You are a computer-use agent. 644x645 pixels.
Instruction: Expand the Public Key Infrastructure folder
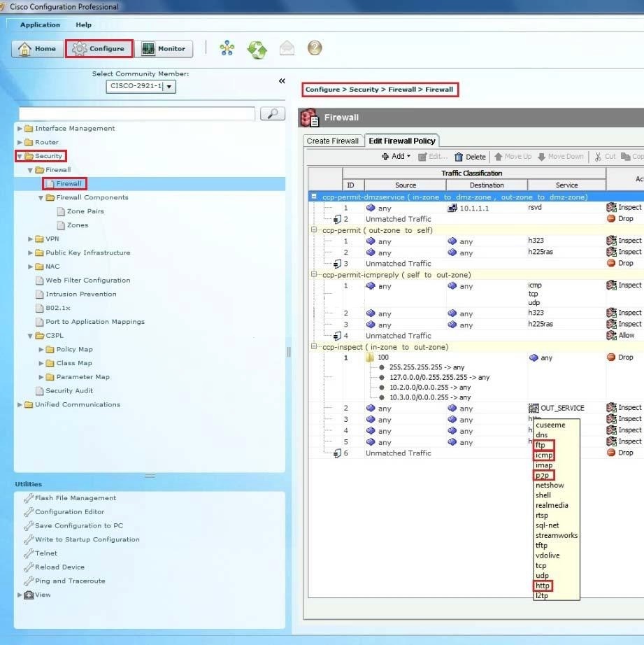point(30,253)
